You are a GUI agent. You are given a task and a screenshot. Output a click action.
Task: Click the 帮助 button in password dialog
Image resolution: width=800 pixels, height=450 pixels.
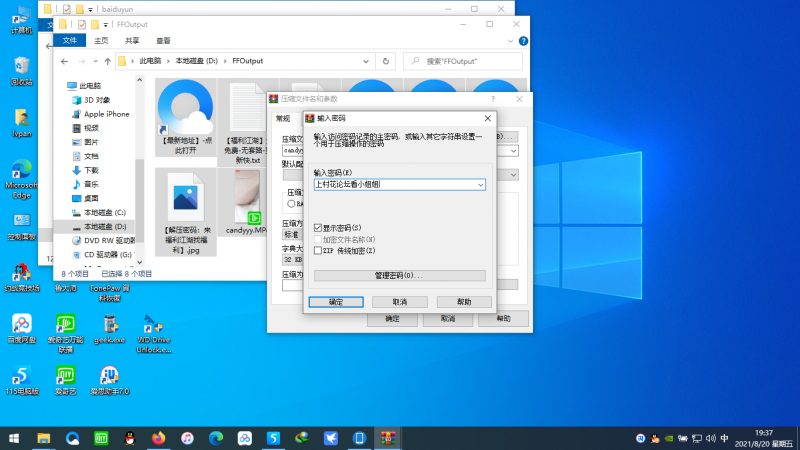pyautogui.click(x=463, y=301)
